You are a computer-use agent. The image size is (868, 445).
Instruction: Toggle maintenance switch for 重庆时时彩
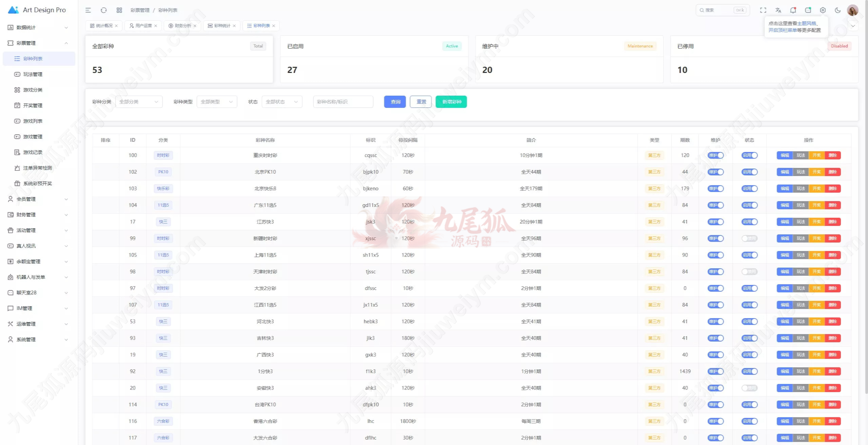coord(715,155)
